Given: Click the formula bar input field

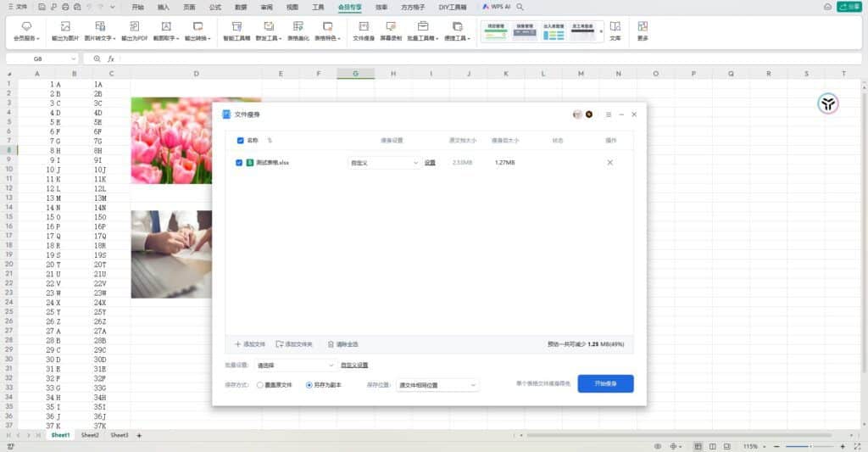Looking at the screenshot, I should click(490, 59).
